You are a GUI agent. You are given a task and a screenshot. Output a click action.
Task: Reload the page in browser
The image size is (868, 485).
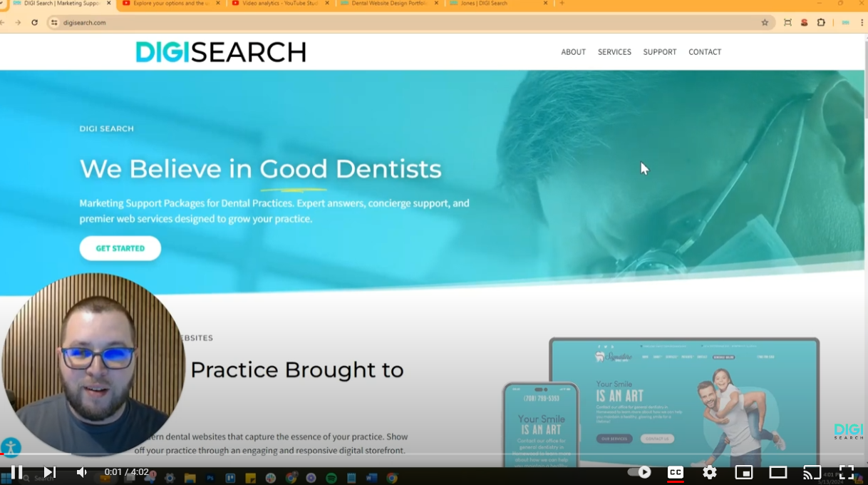(x=34, y=23)
